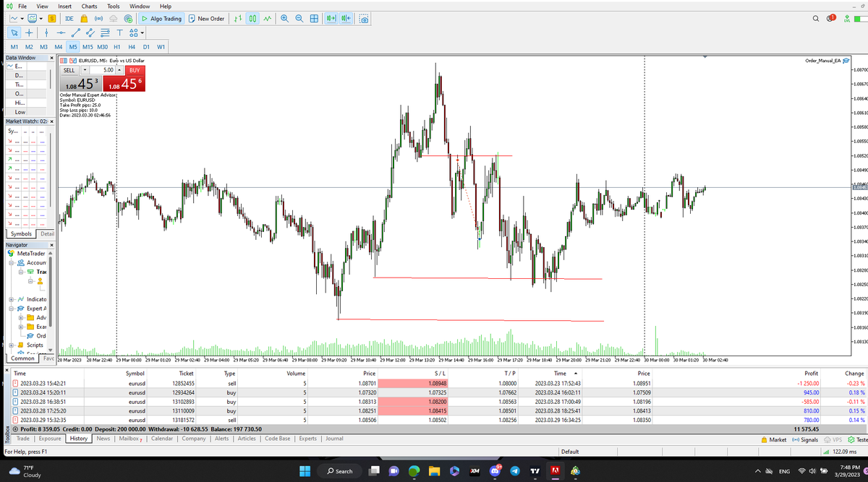Click the lot volume field showing 5.00

(103, 70)
